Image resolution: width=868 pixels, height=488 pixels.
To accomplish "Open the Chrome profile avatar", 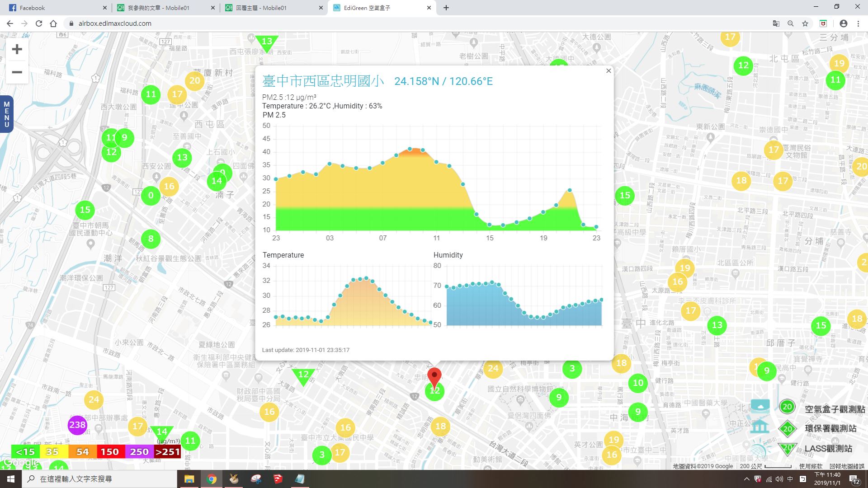I will coord(844,23).
